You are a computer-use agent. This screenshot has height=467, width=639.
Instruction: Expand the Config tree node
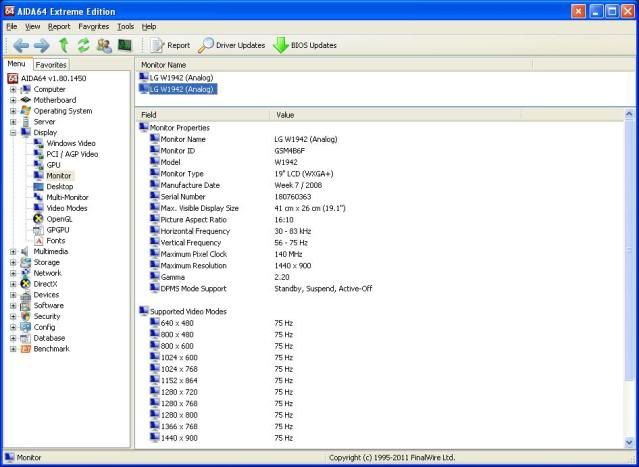pyautogui.click(x=13, y=327)
